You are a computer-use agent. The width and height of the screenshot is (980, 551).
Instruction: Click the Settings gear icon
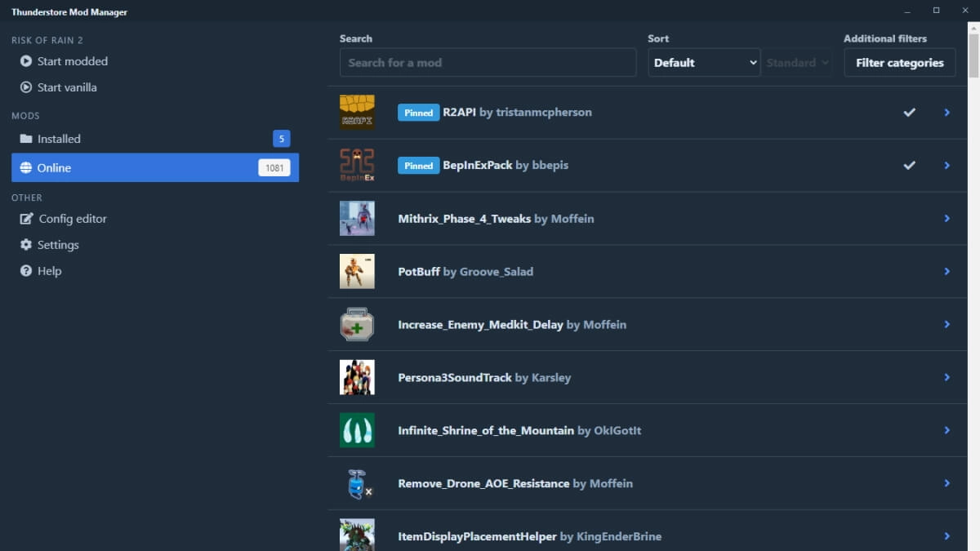pyautogui.click(x=26, y=245)
